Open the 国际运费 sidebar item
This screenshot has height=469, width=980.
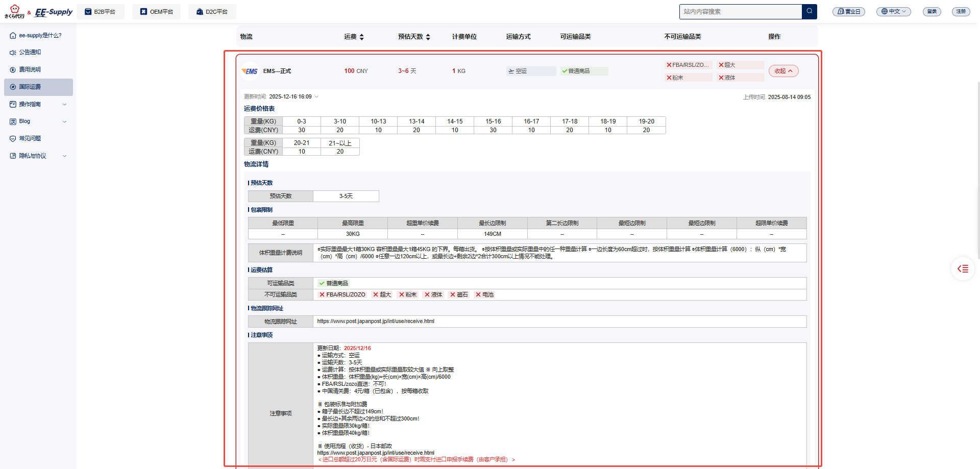(38, 87)
